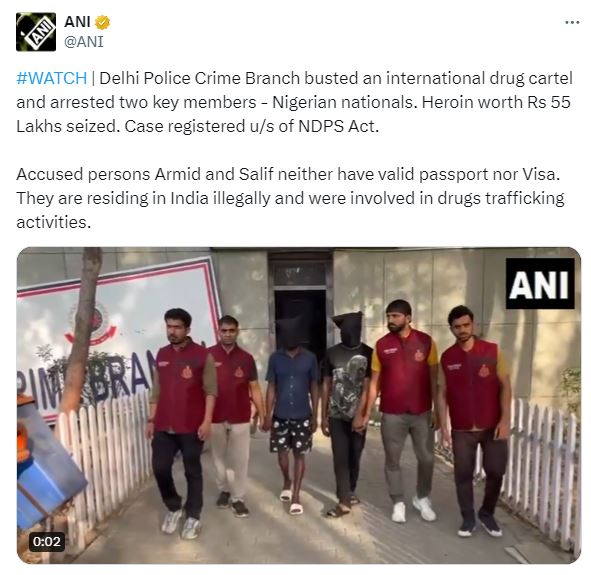Open the @ANI handle link

[x=84, y=42]
